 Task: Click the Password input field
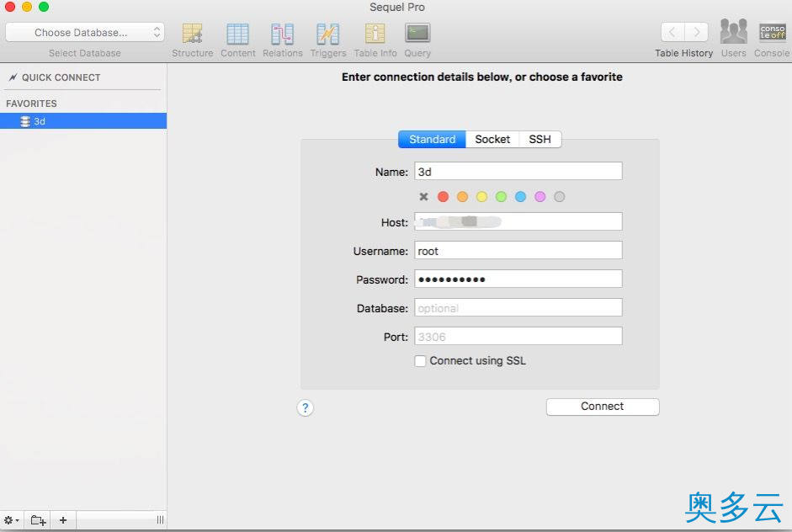(518, 279)
